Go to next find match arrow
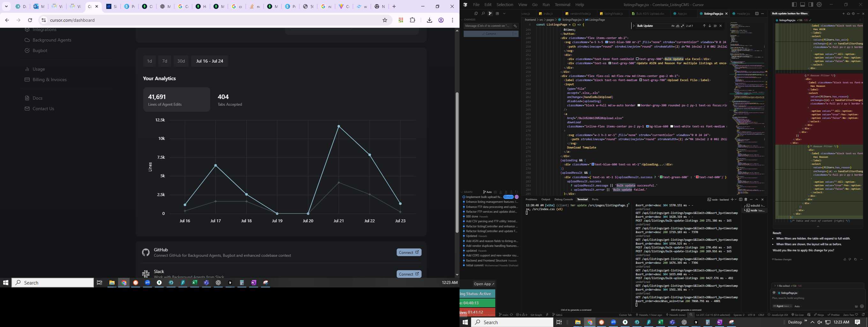This screenshot has height=327, width=868. pos(710,26)
